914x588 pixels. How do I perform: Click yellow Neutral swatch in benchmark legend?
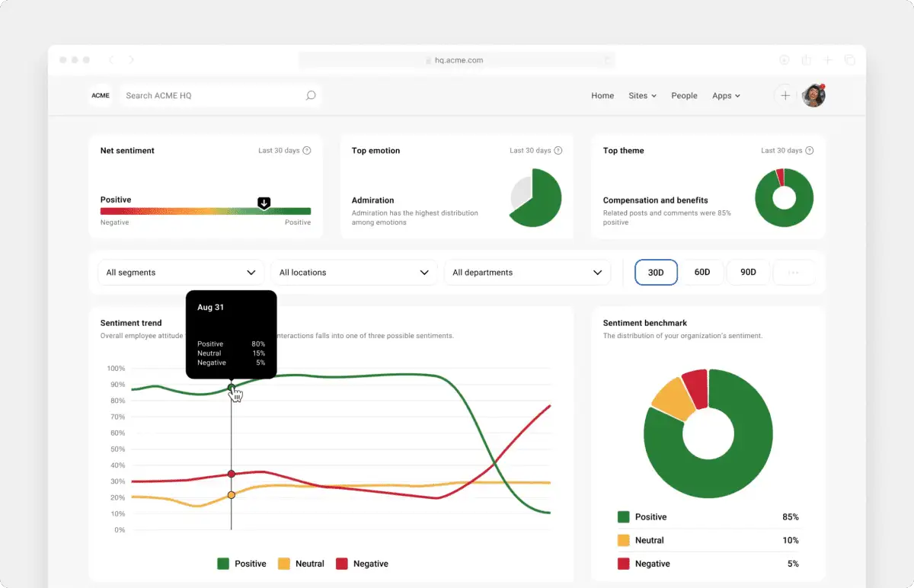[624, 540]
